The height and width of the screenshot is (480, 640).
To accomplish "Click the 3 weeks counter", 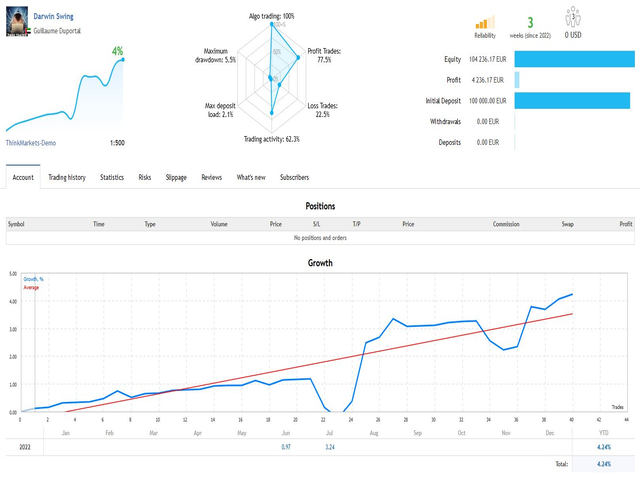I will click(x=530, y=22).
